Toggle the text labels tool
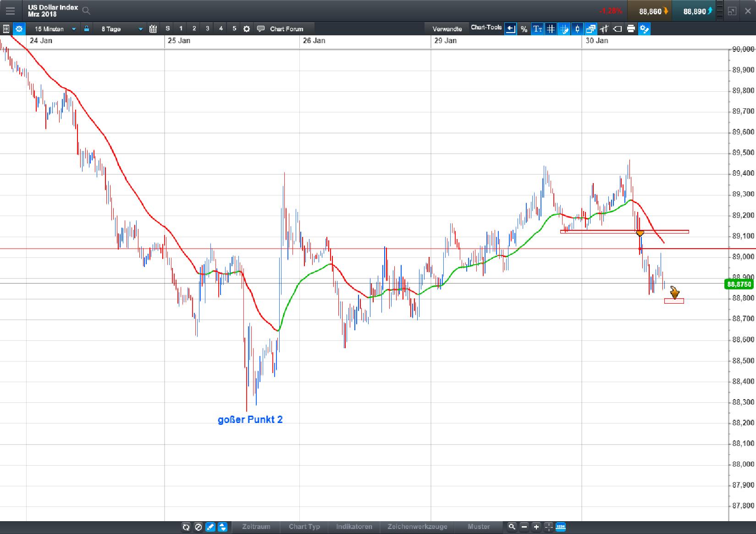This screenshot has height=534, width=756. 537,29
